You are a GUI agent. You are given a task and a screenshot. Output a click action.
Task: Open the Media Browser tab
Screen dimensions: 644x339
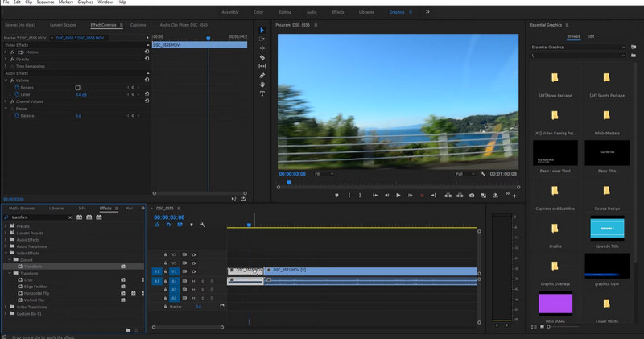(x=22, y=209)
